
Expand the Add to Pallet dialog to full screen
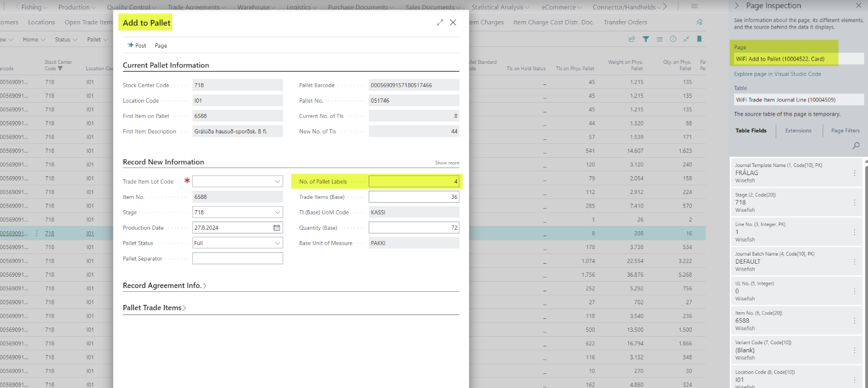[440, 23]
